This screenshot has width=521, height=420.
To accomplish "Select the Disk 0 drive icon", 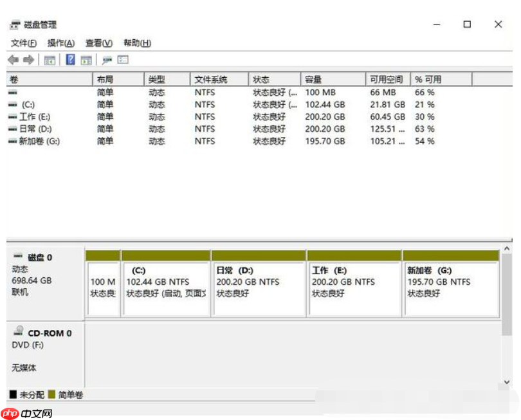I will coord(17,257).
